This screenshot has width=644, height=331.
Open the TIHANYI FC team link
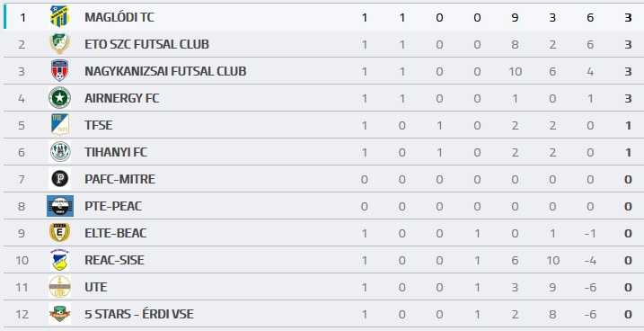(x=116, y=152)
